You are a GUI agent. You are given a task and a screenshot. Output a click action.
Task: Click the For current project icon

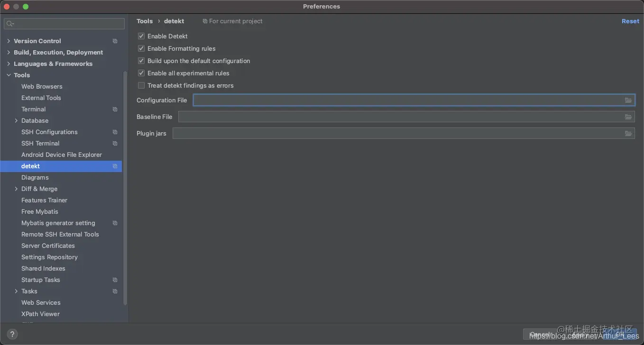point(205,21)
